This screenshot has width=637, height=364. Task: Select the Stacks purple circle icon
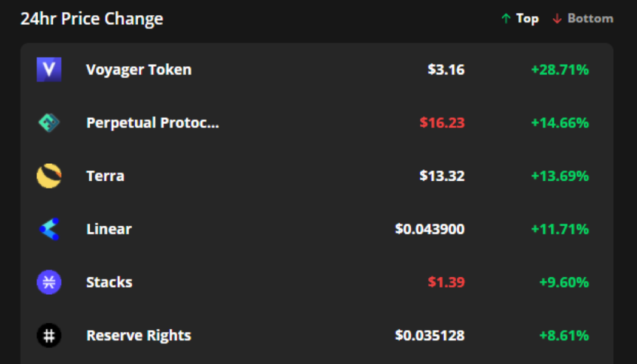[x=47, y=281]
